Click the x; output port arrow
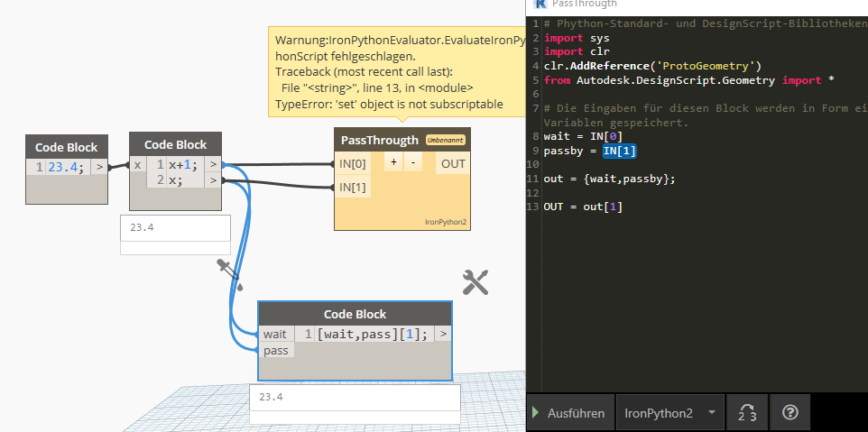 pyautogui.click(x=213, y=179)
